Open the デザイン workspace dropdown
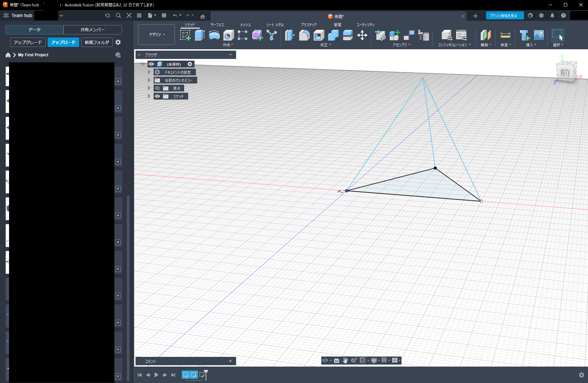 click(157, 35)
